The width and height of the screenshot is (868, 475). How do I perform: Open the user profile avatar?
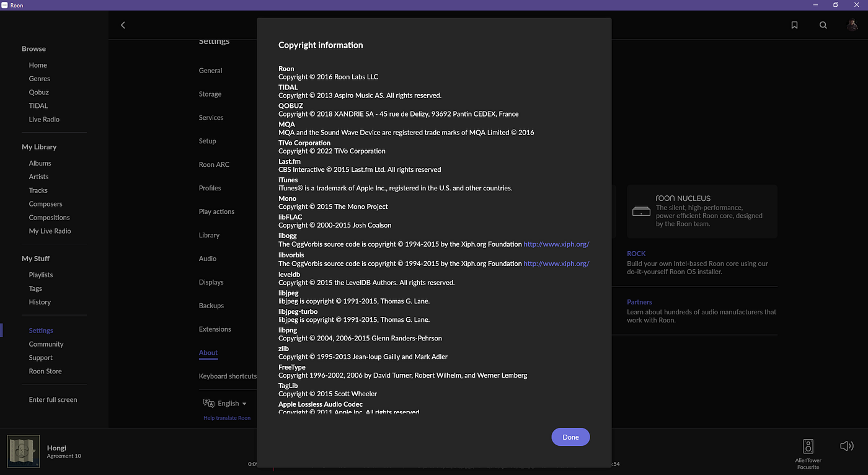point(852,25)
